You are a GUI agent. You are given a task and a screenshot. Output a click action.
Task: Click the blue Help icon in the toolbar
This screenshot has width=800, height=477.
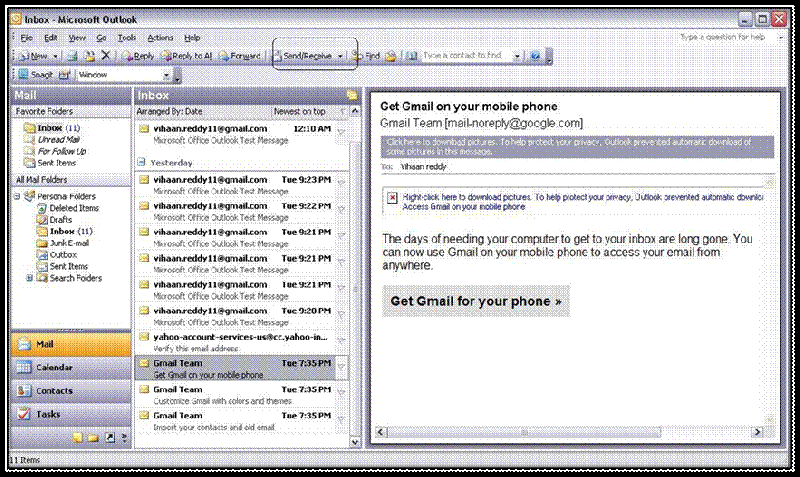[535, 56]
